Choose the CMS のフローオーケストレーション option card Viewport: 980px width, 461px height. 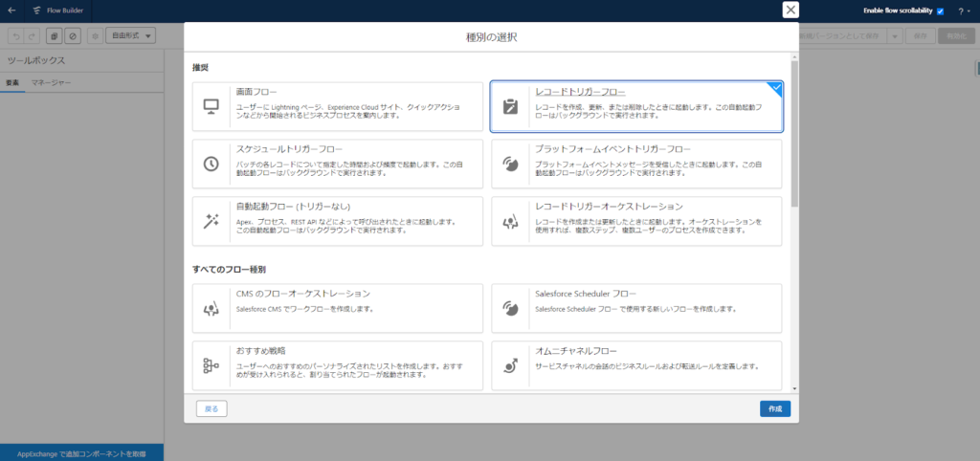[338, 308]
